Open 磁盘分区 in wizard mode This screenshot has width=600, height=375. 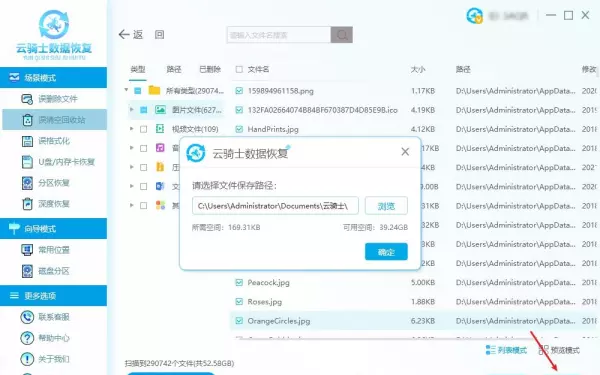point(46,271)
